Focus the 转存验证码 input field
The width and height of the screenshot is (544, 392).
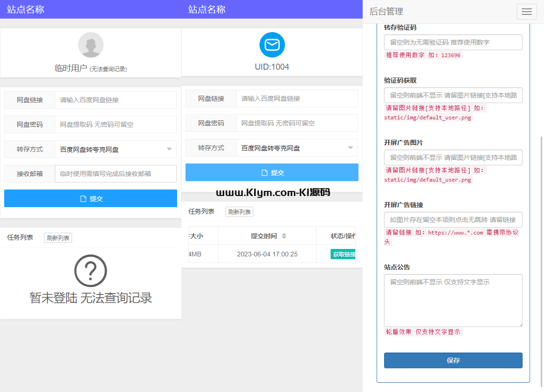(453, 42)
